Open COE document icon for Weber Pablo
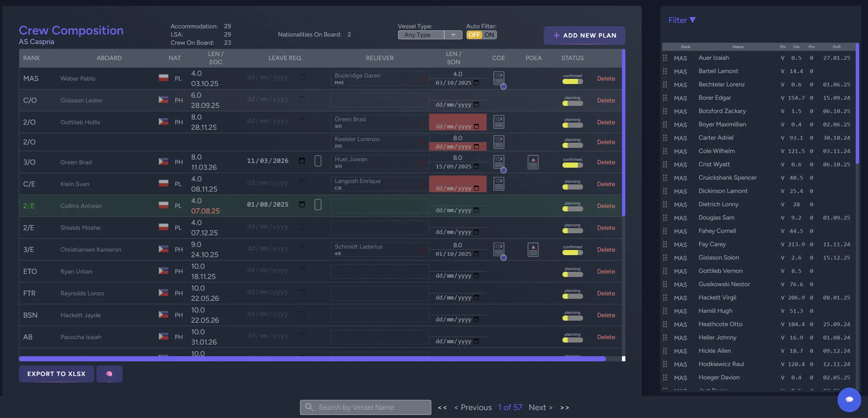The image size is (868, 418). pyautogui.click(x=499, y=78)
